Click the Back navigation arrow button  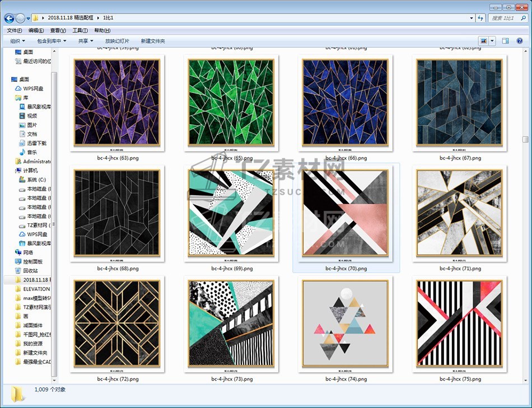tap(9, 18)
